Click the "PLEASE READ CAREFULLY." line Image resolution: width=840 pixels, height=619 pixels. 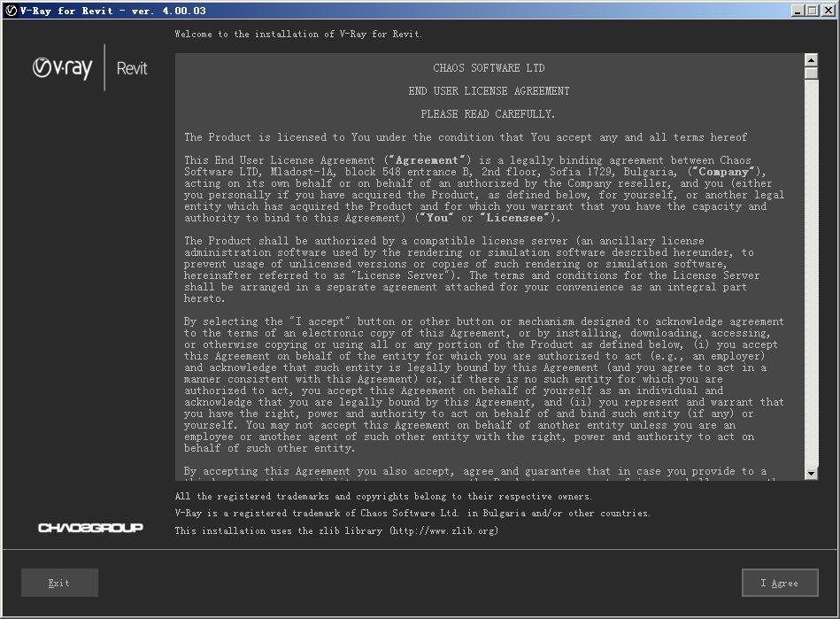point(488,114)
